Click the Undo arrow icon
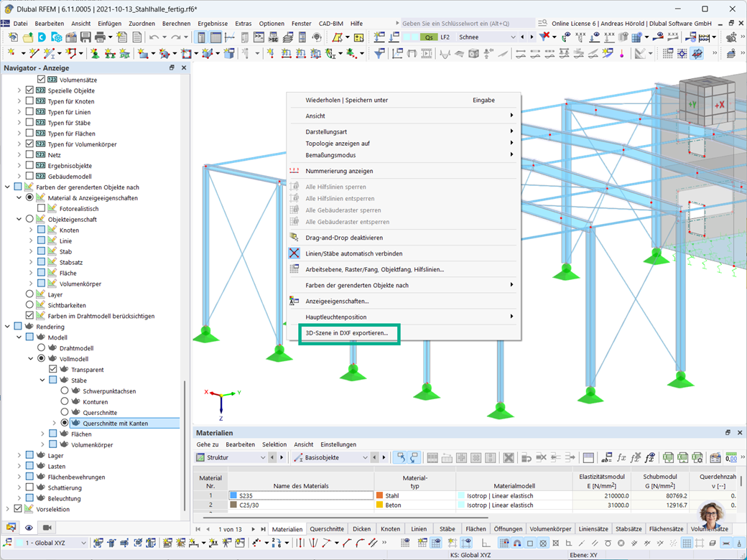This screenshot has width=747, height=560. [154, 37]
